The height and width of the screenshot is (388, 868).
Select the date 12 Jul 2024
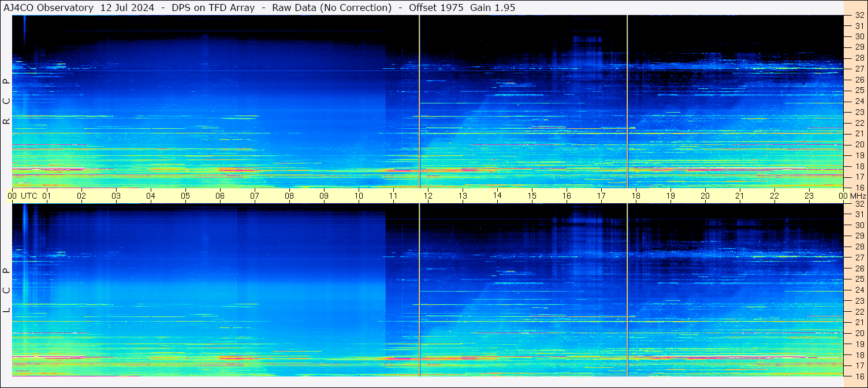127,8
